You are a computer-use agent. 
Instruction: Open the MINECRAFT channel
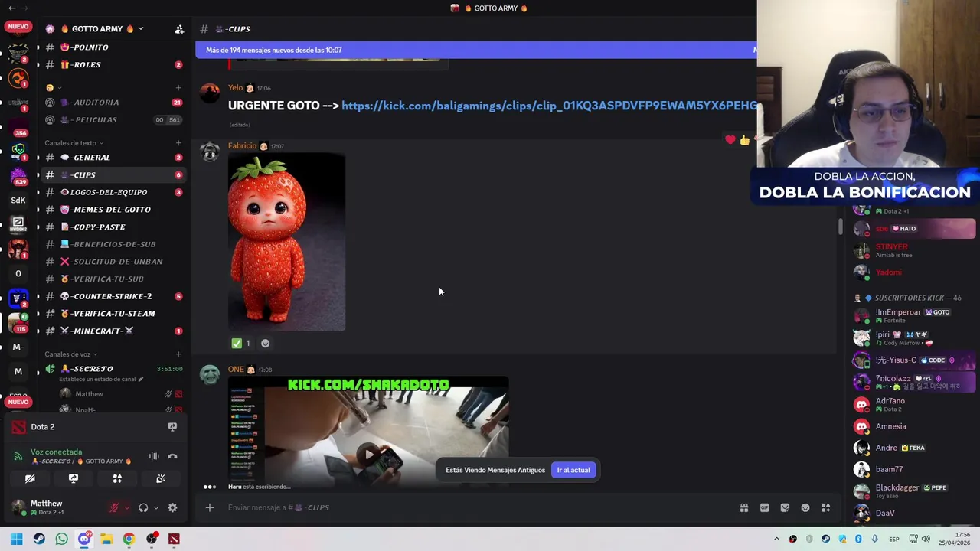113,331
